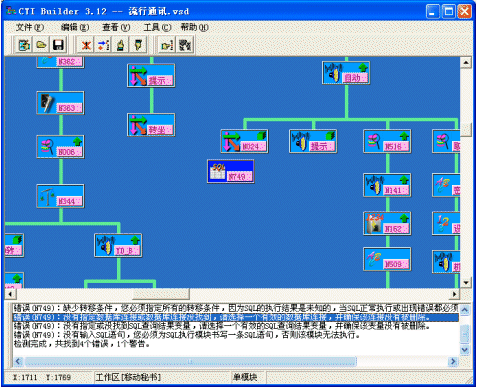Select the search node N516
Viewport: 477px width, 387px height.
point(387,141)
